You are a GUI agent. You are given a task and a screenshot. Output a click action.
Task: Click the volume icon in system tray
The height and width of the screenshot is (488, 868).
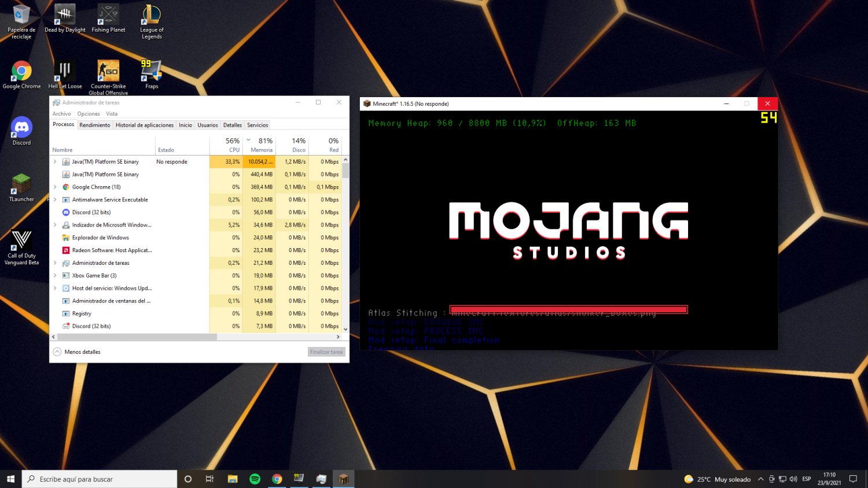pos(793,479)
